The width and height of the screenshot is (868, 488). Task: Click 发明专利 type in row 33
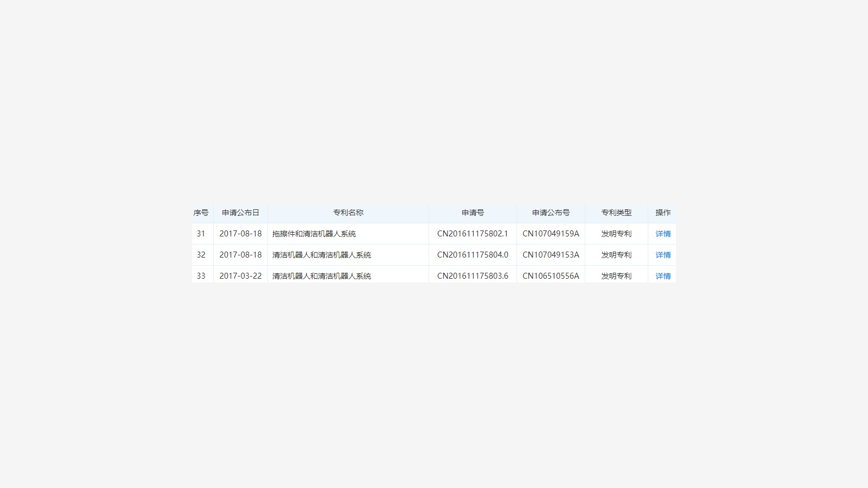point(616,276)
